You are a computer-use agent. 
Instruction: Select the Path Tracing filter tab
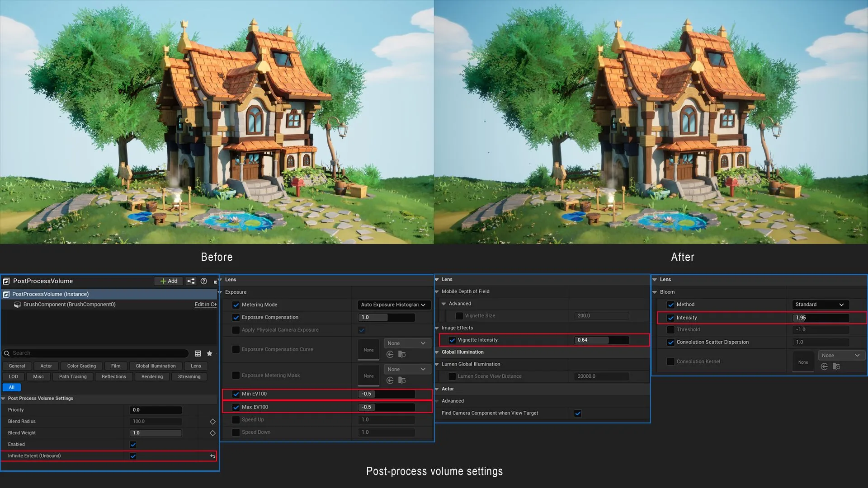pos(73,377)
